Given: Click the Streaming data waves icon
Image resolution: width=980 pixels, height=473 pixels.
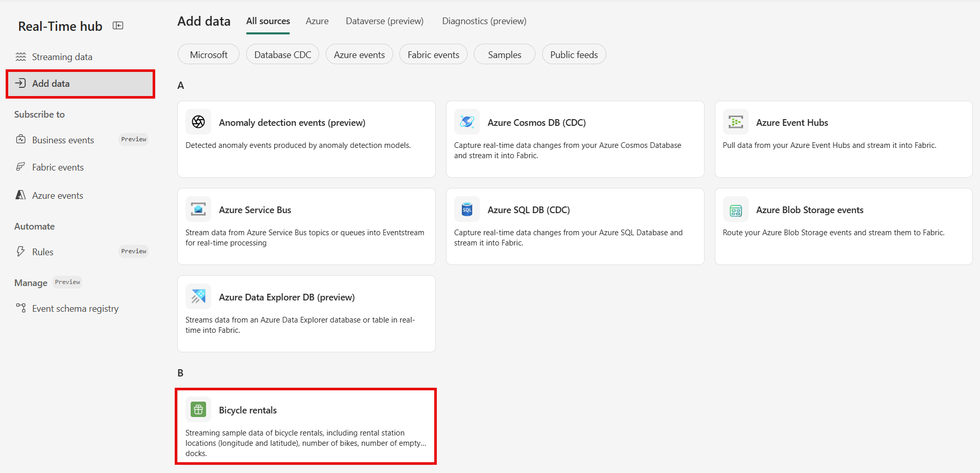Looking at the screenshot, I should click(x=21, y=56).
